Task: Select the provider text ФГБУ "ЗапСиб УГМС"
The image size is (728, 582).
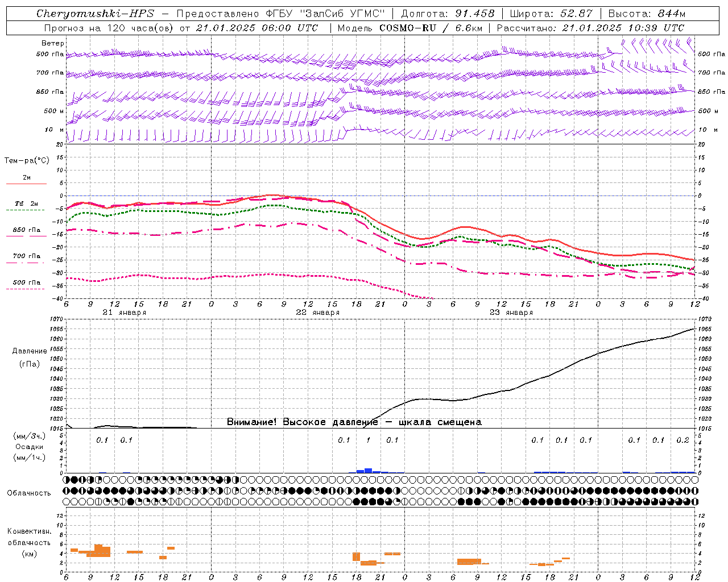Action: 325,14
